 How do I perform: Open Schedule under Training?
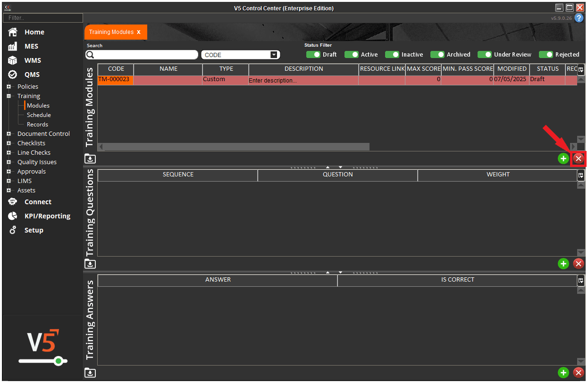point(39,115)
